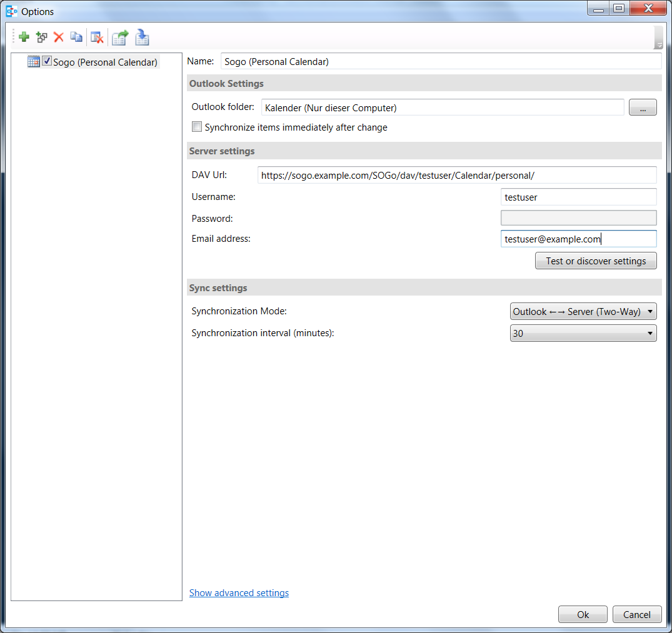This screenshot has height=633, width=672.
Task: Browse for Outlook folder with ... button
Action: tap(643, 107)
